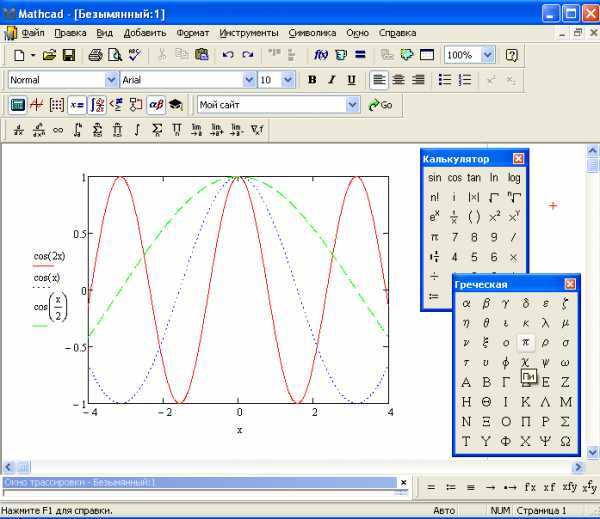The width and height of the screenshot is (600, 519).
Task: Close the Греческая palette
Action: click(x=570, y=284)
